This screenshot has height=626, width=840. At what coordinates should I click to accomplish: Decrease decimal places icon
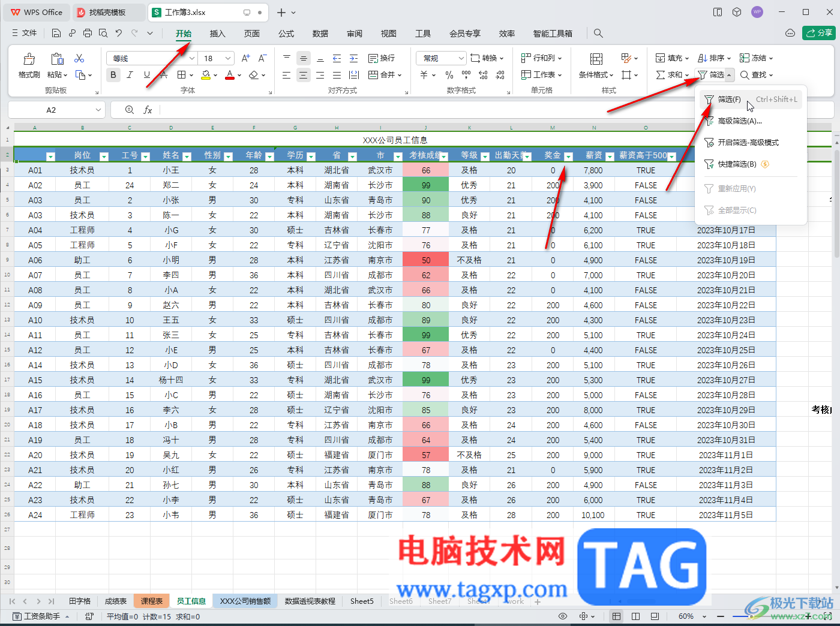[500, 75]
